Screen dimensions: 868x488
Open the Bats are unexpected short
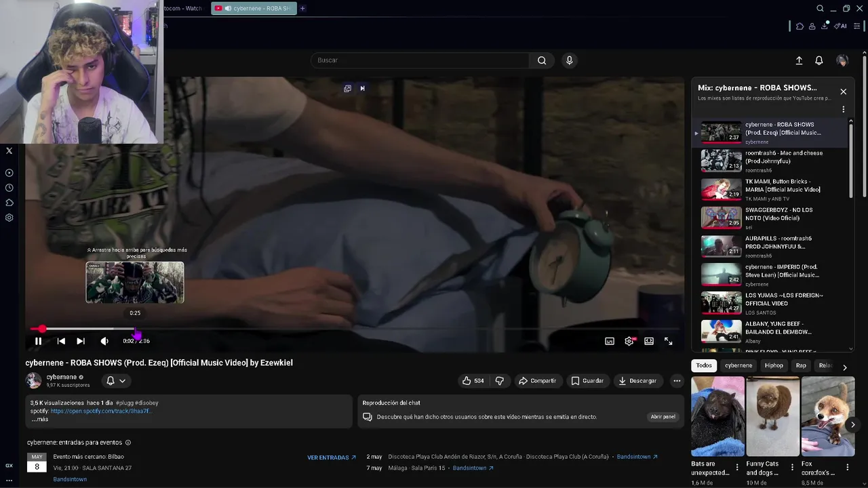point(717,416)
